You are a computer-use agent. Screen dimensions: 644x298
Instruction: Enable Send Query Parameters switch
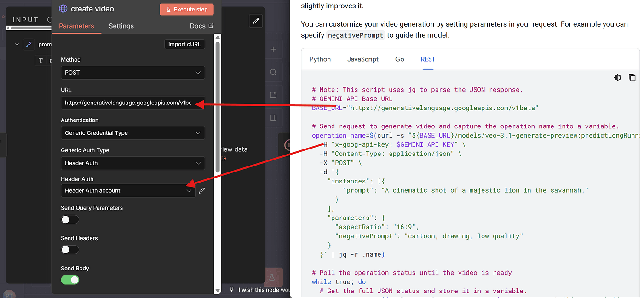pos(70,220)
